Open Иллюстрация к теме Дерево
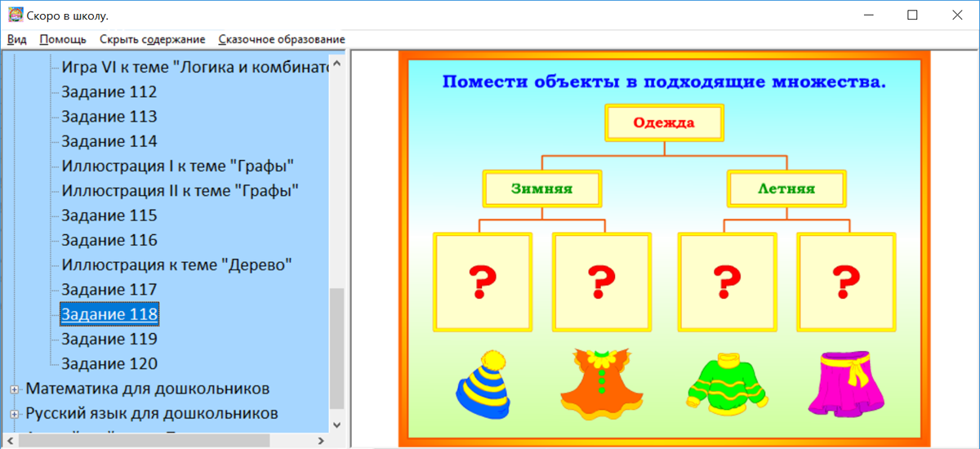 pos(177,265)
